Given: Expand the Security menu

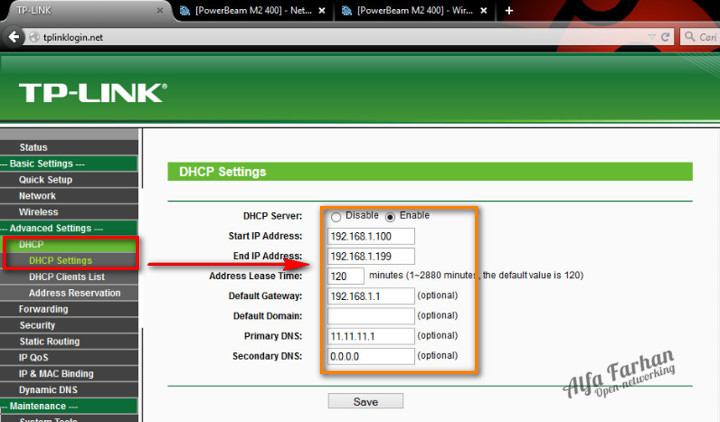Looking at the screenshot, I should [x=69, y=325].
